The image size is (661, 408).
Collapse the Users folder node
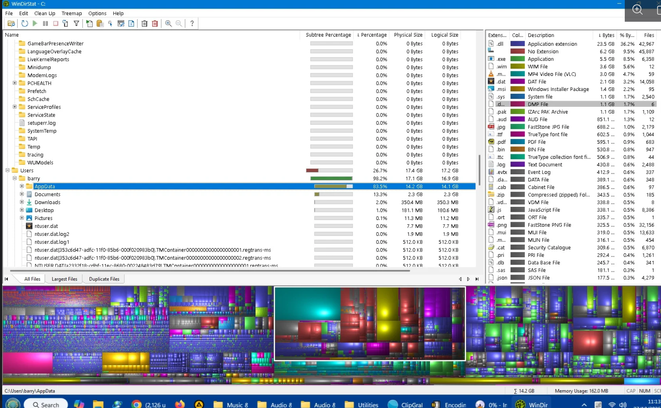pos(8,170)
